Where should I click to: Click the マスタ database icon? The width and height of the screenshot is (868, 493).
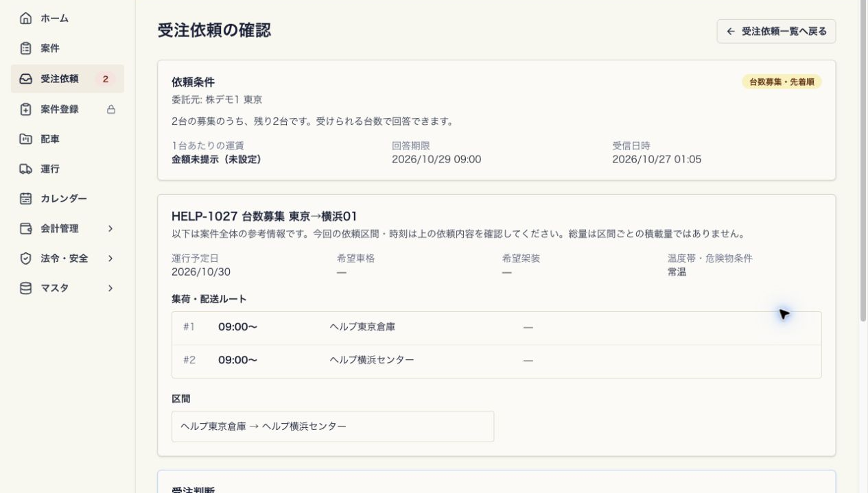(x=25, y=289)
